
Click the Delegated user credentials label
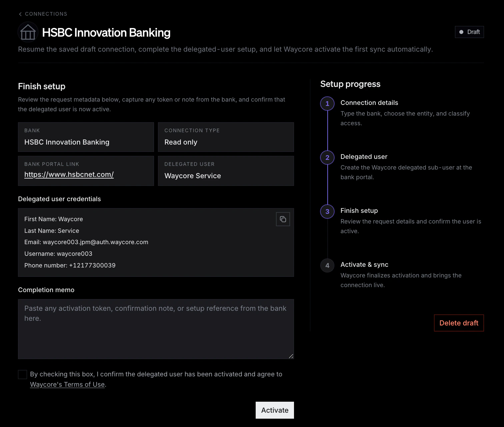pos(59,199)
